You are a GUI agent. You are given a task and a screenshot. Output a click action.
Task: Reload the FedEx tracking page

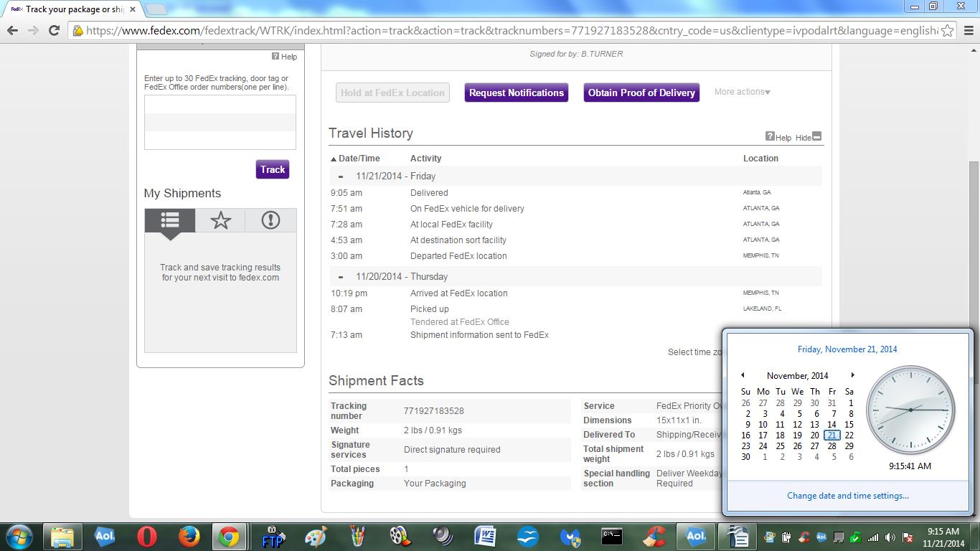click(54, 30)
